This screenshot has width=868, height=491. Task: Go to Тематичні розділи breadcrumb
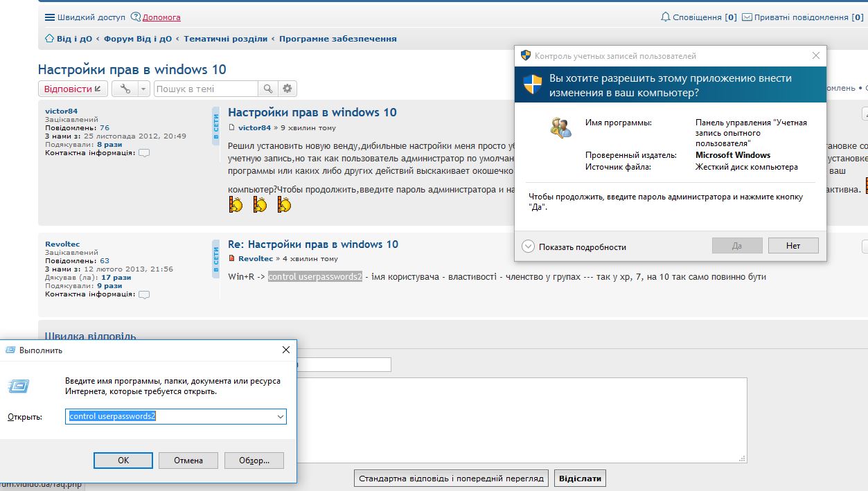(x=225, y=39)
